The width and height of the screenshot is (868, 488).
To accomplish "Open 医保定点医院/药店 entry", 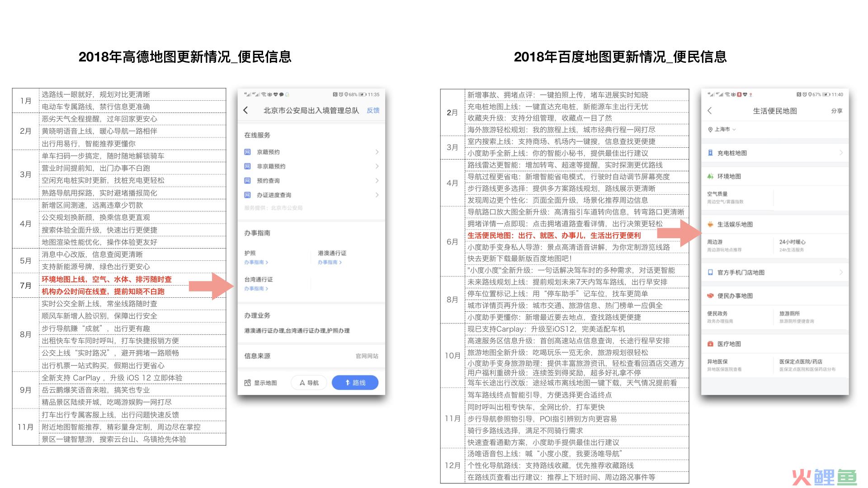I will coord(807,365).
